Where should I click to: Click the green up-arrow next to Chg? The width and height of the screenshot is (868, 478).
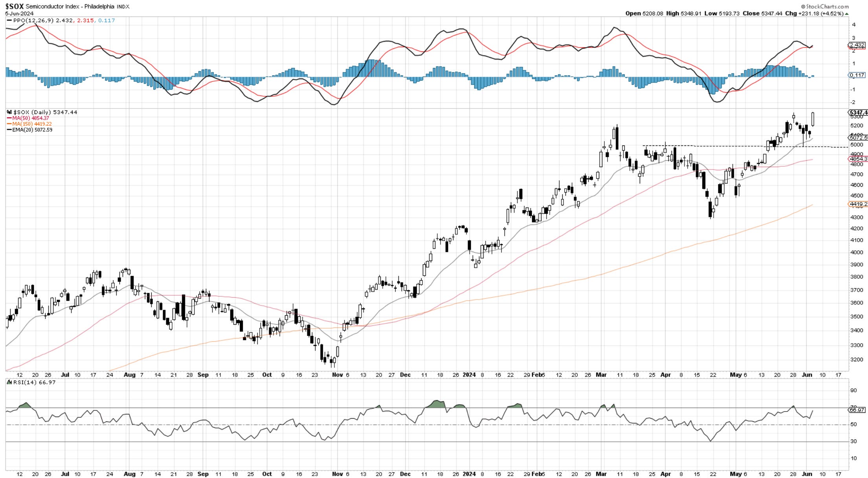[847, 14]
